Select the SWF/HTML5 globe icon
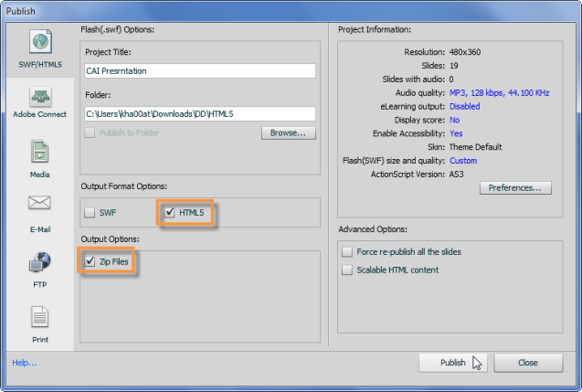The height and width of the screenshot is (392, 582). (40, 41)
